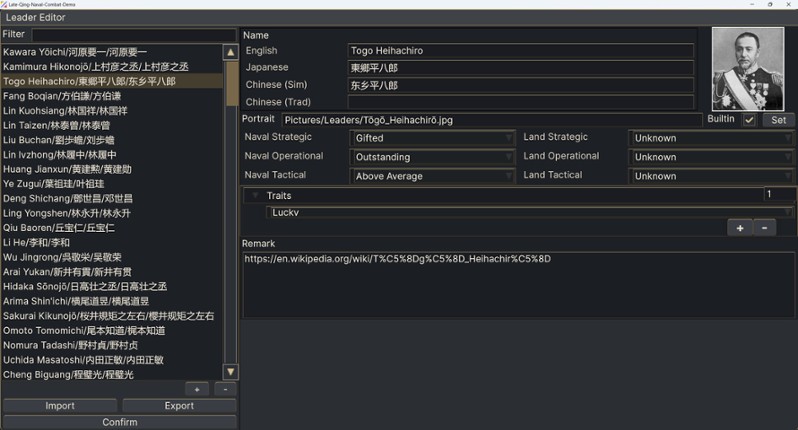This screenshot has width=798, height=430.
Task: Remove a trait with the minus button
Action: [x=763, y=228]
